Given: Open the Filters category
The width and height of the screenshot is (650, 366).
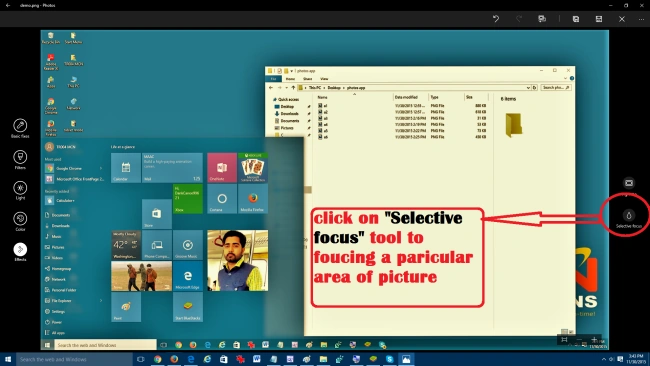Looking at the screenshot, I should coord(20,160).
